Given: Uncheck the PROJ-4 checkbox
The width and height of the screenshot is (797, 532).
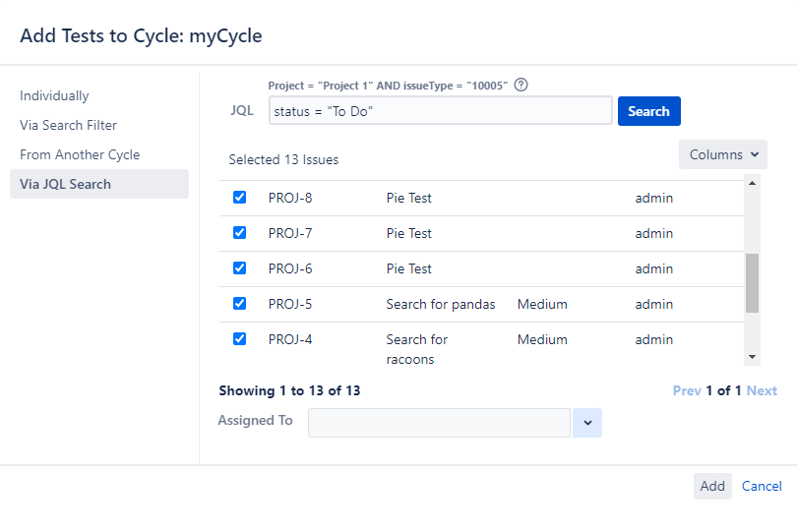Looking at the screenshot, I should click(239, 339).
